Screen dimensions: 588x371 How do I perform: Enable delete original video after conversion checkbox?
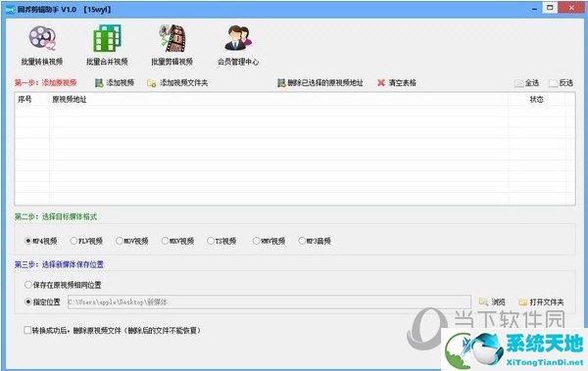112,330
